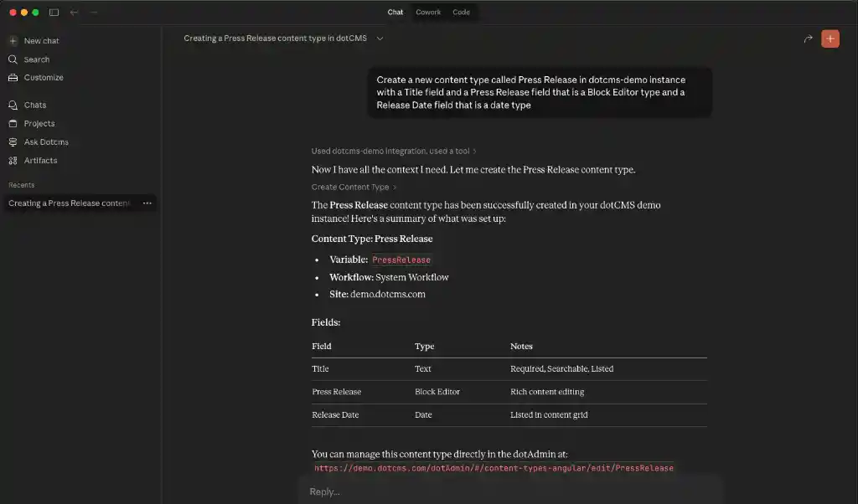Start a new chat from the sidebar
Screen dimensions: 858x504
coord(39,40)
